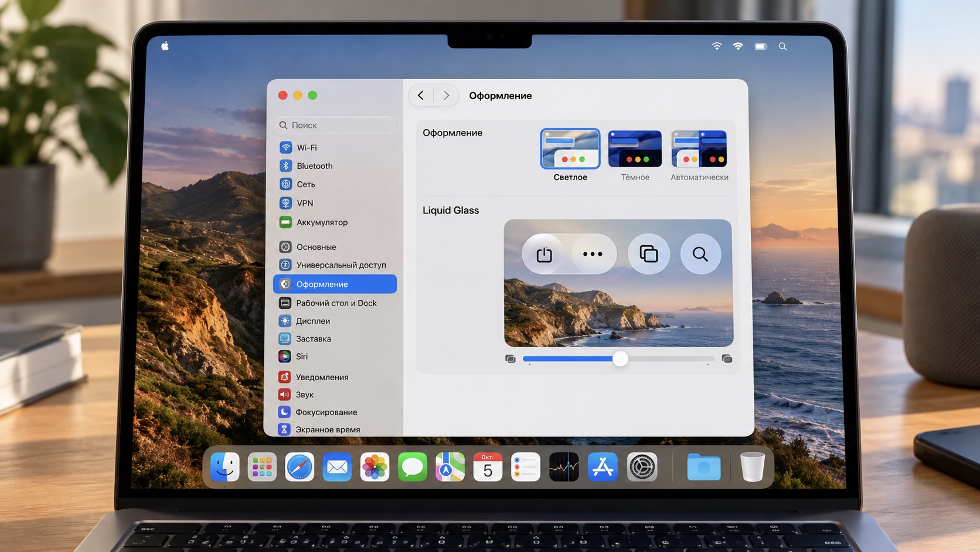Open Фокусирование settings
Screen dimensions: 980x552
pyautogui.click(x=335, y=412)
